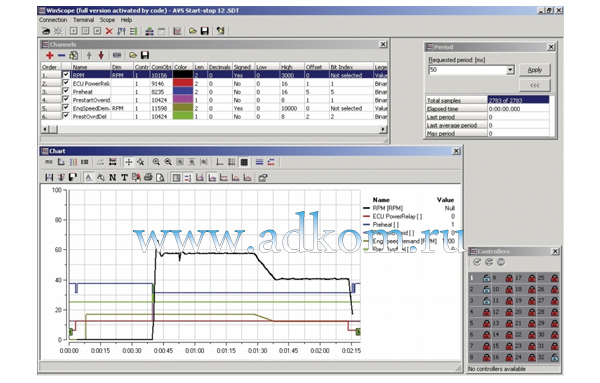
Task: Click 'No controllers available' status text
Action: click(x=497, y=369)
